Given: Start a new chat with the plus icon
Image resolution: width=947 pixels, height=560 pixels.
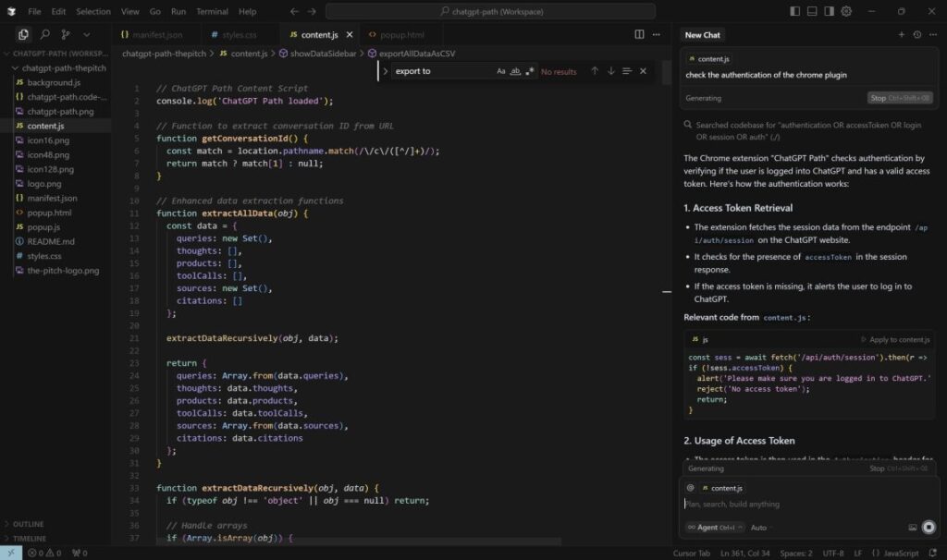Looking at the screenshot, I should point(901,35).
